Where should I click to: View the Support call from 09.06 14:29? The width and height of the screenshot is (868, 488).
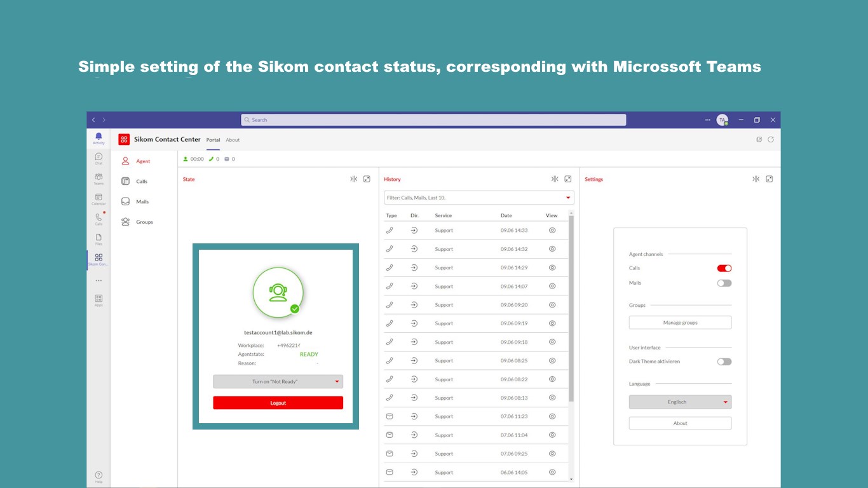(x=552, y=268)
